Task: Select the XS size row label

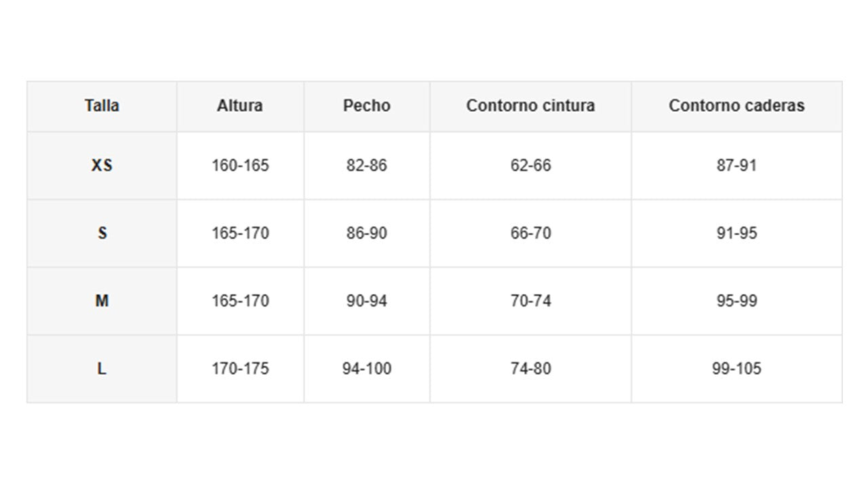Action: tap(102, 165)
